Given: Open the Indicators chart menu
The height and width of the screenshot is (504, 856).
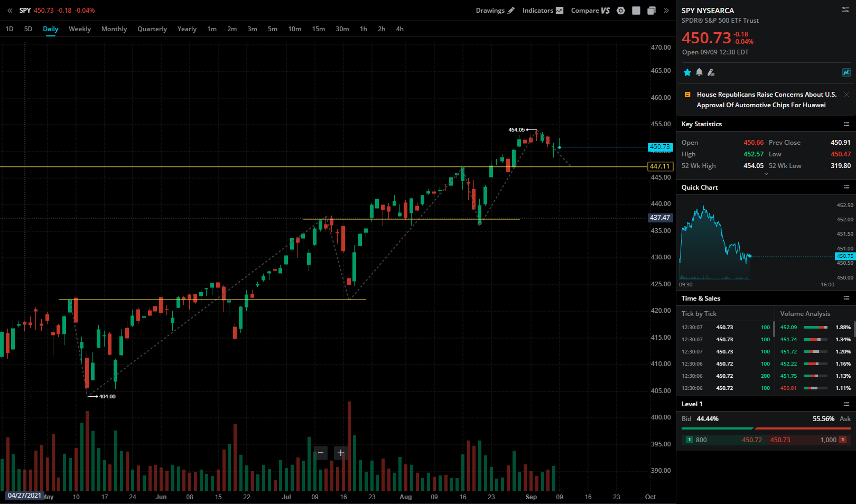Looking at the screenshot, I should tap(543, 11).
